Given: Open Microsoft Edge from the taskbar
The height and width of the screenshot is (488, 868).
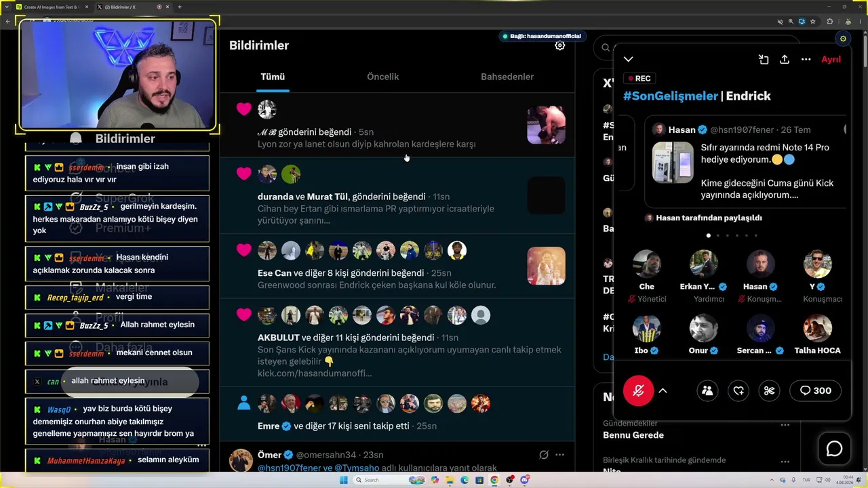Looking at the screenshot, I should pyautogui.click(x=465, y=480).
